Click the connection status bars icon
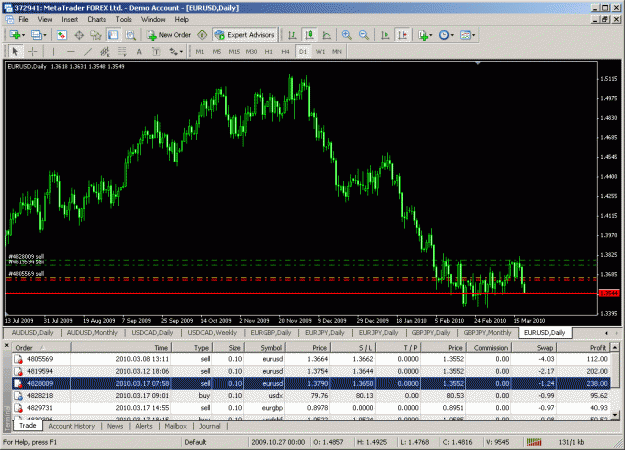This screenshot has width=625, height=450. 534,442
